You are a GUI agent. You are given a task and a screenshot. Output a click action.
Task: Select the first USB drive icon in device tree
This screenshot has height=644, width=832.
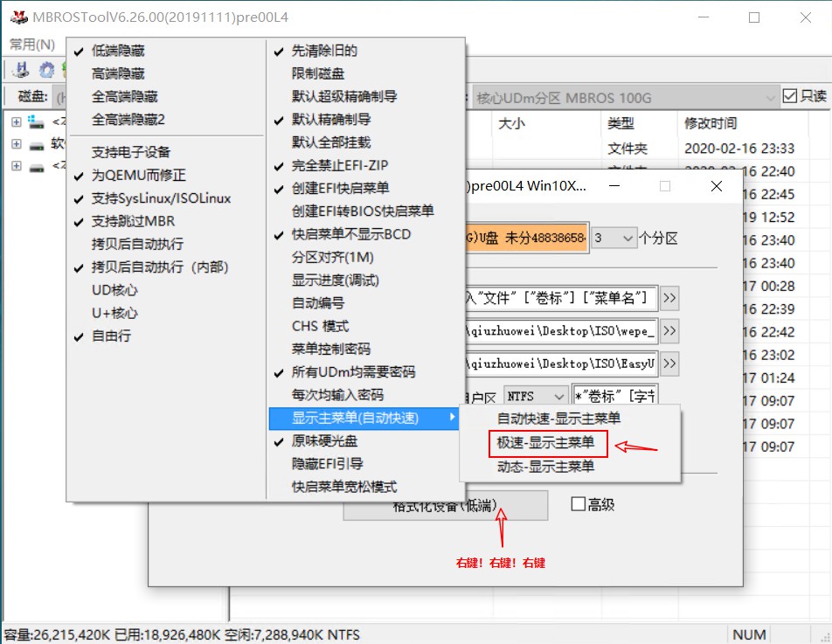click(36, 124)
